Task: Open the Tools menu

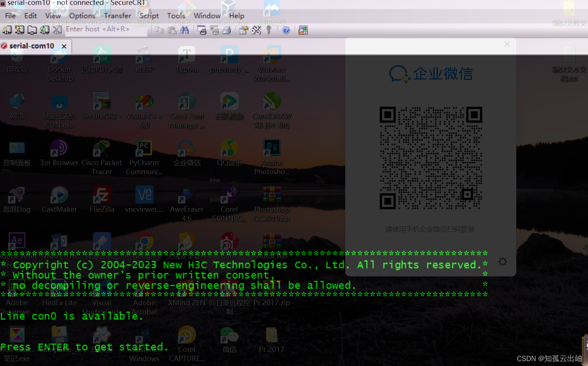Action: coord(176,16)
